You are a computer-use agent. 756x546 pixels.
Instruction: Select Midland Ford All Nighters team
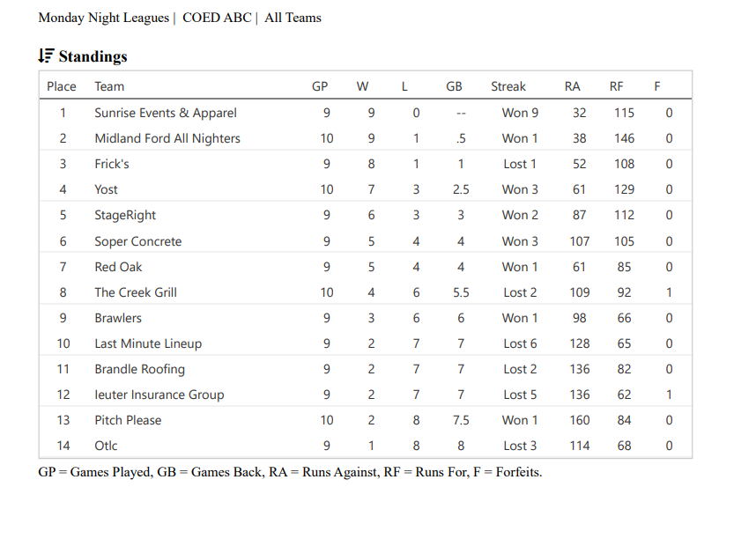tap(167, 138)
